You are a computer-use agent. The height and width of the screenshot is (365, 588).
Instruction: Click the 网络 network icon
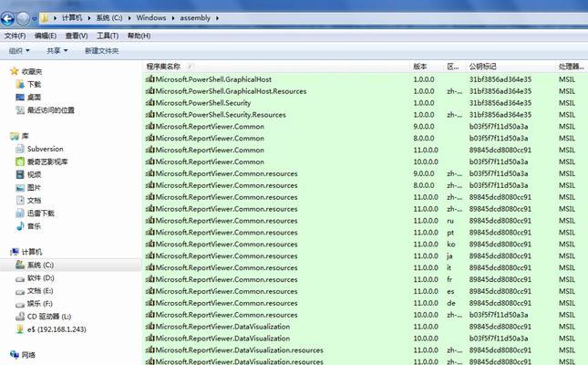(x=15, y=354)
